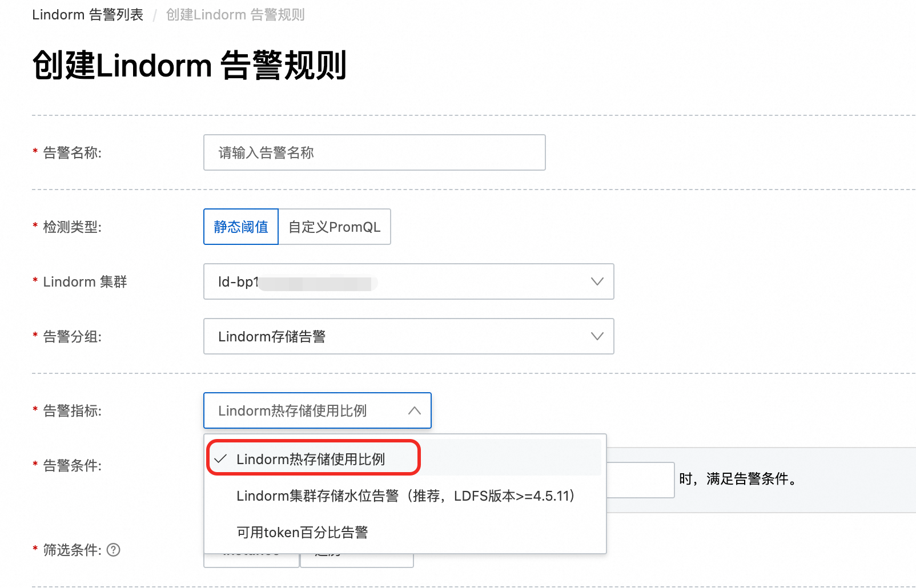This screenshot has height=588, width=916.
Task: Choose Lindorm集群存储水位告警 option
Action: (405, 496)
